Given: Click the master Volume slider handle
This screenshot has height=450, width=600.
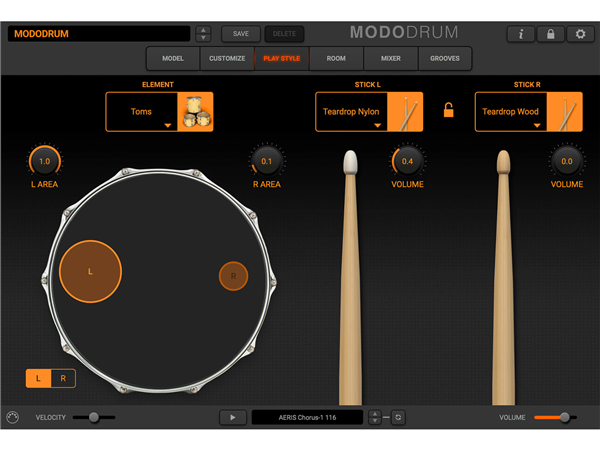Looking at the screenshot, I should [x=564, y=417].
